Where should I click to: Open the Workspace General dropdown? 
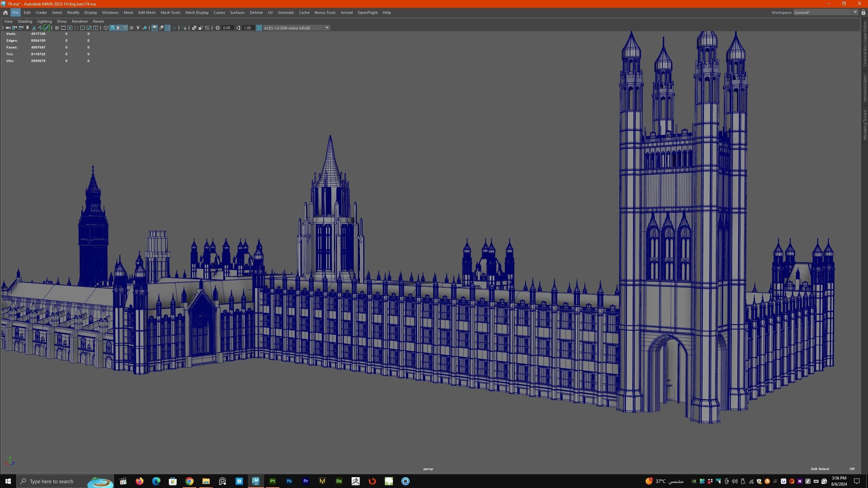826,13
